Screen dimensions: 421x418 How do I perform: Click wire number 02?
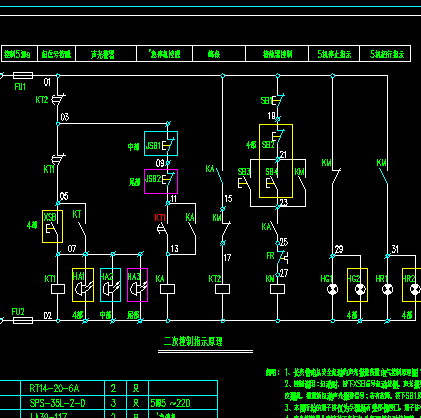48,315
